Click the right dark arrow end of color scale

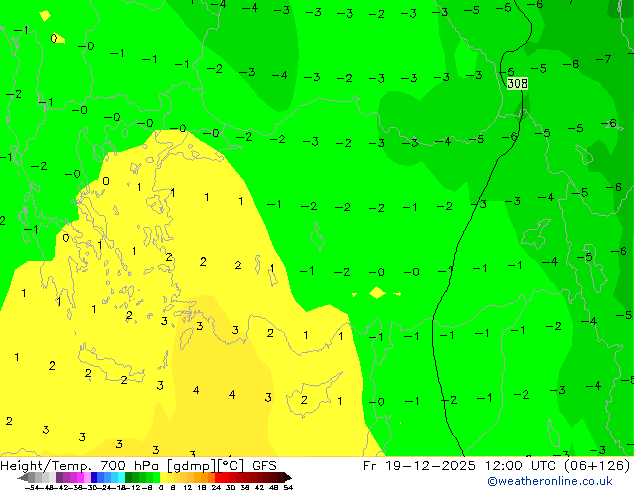(x=288, y=477)
